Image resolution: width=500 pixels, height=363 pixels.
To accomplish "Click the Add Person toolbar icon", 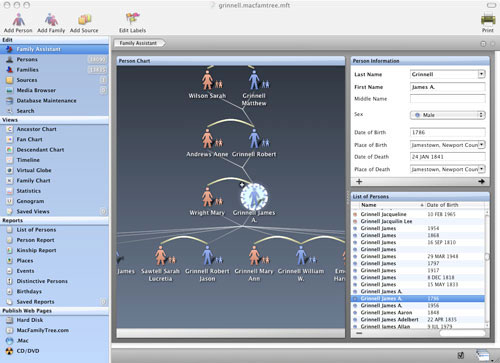I will (18, 20).
